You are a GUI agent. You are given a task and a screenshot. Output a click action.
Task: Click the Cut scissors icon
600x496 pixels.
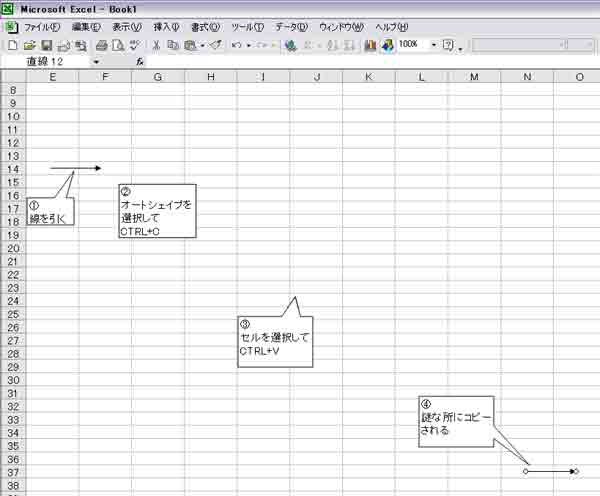pyautogui.click(x=156, y=45)
